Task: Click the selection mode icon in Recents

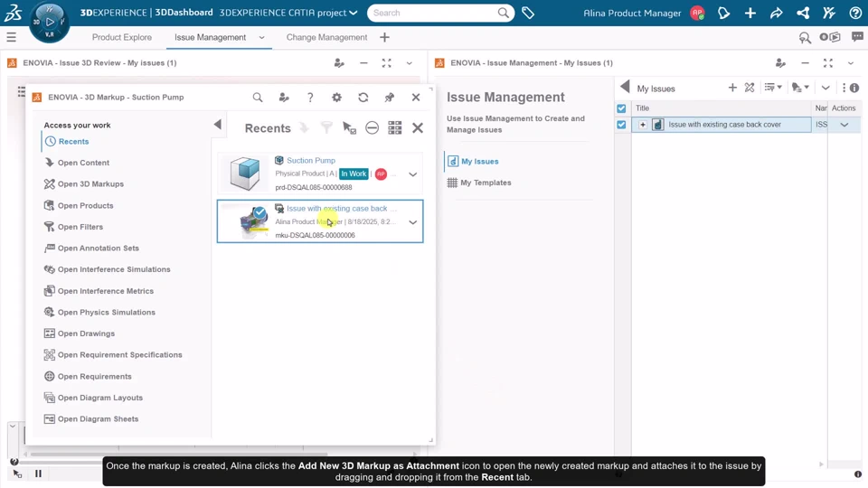Action: 349,127
